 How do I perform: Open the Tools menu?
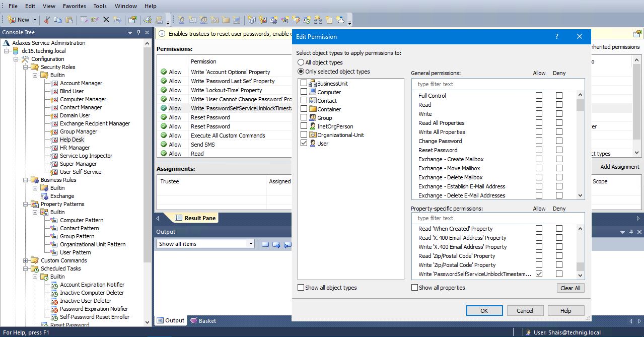pyautogui.click(x=100, y=6)
